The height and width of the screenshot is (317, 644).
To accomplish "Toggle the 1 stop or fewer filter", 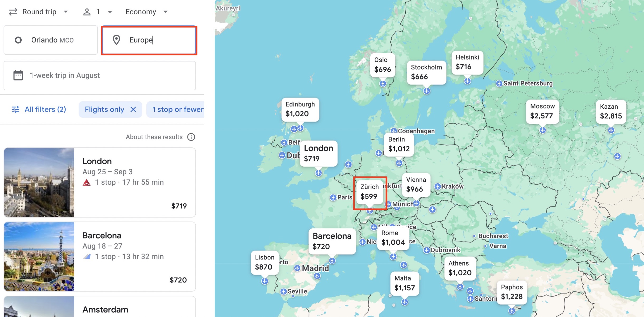I will [x=178, y=109].
